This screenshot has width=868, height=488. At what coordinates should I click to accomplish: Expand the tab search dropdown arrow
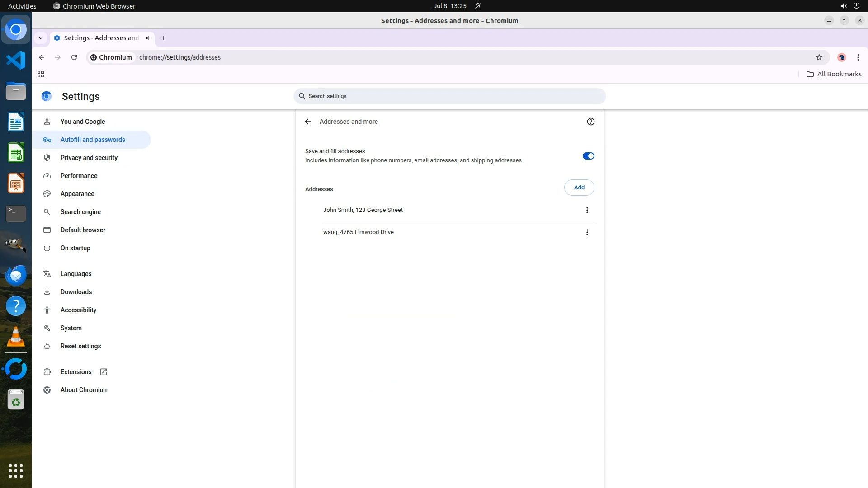click(x=41, y=38)
